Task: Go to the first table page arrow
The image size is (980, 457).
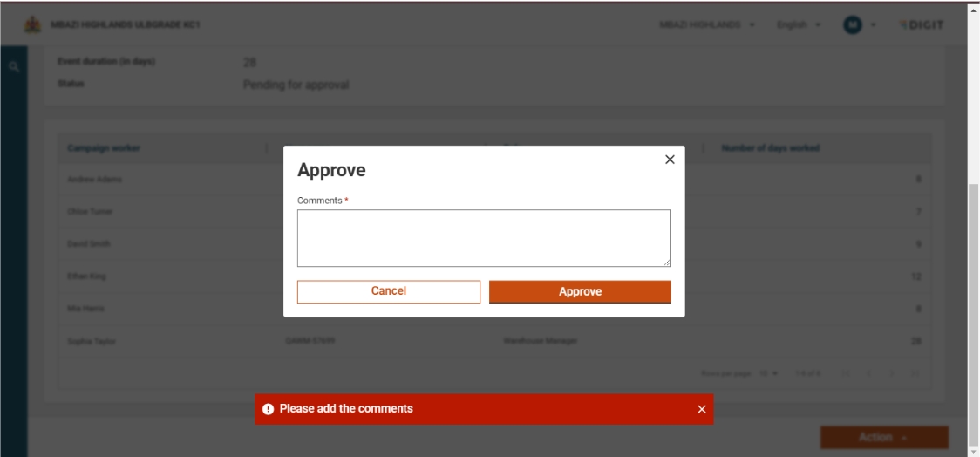Action: click(x=847, y=374)
